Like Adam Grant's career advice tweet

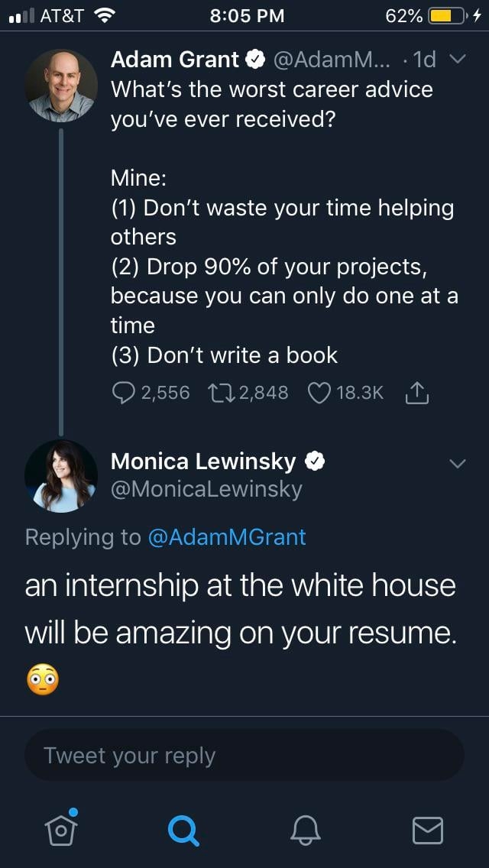click(318, 393)
